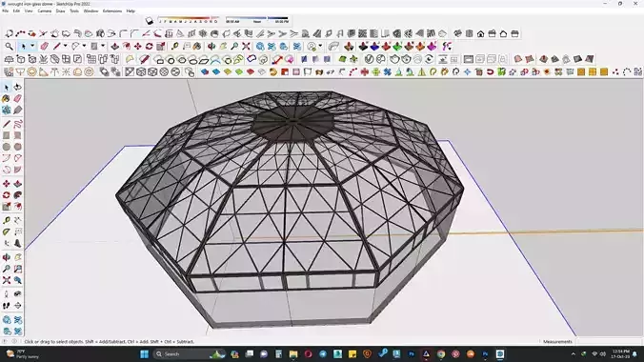Screen dimensions: 644x362
Task: Select the arrow Select tool in left toolbar
Action: point(6,88)
